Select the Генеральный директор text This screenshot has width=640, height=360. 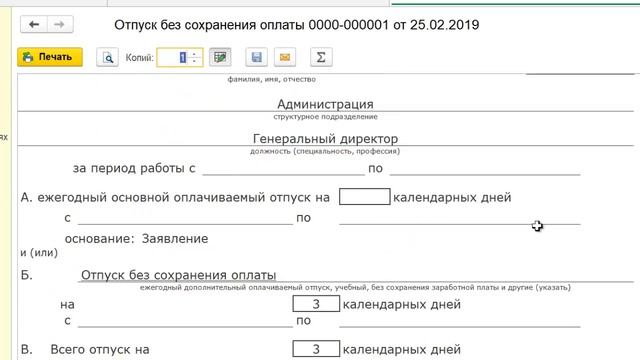325,139
